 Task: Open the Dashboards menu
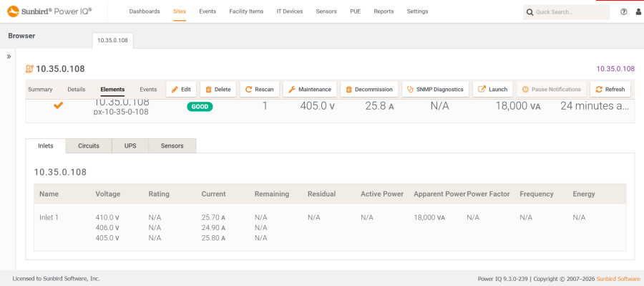click(145, 11)
